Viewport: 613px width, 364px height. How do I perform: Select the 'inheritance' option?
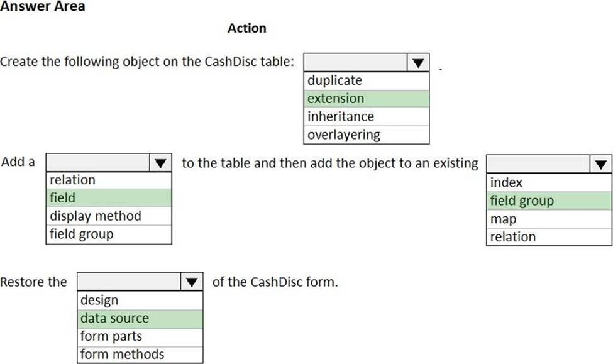click(x=366, y=116)
